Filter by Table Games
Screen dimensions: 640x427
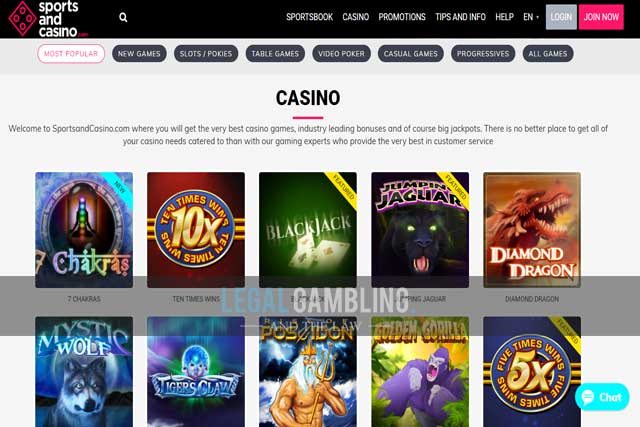point(275,53)
